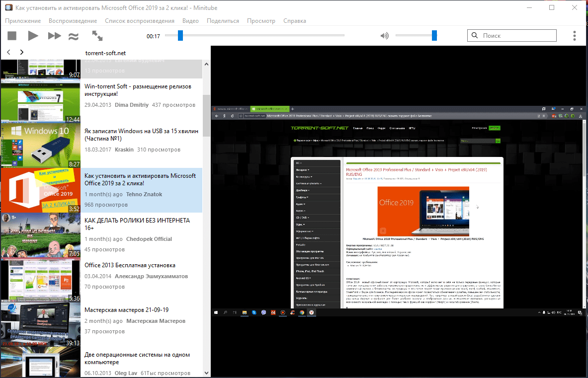Click the 00:17 elapsed time label
The height and width of the screenshot is (378, 588).
pyautogui.click(x=153, y=36)
